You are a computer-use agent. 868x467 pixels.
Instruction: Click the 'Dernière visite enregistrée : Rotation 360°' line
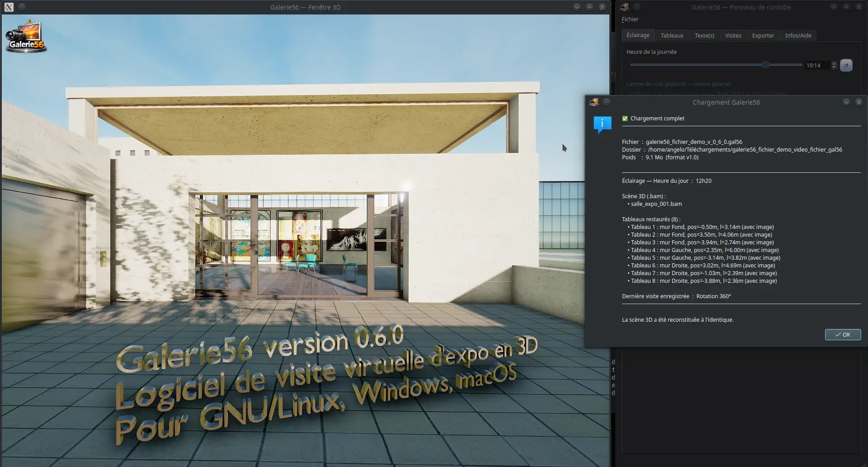point(676,296)
